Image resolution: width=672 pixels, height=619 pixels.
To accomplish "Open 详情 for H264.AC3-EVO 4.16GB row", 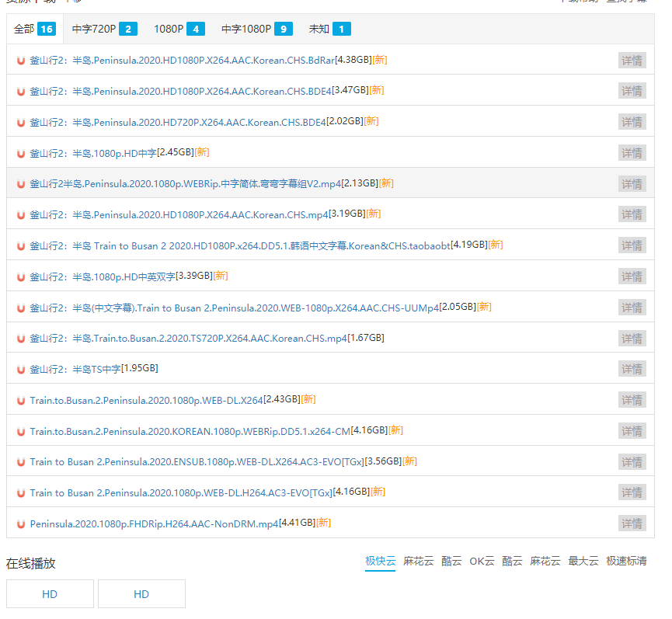I will tap(632, 492).
